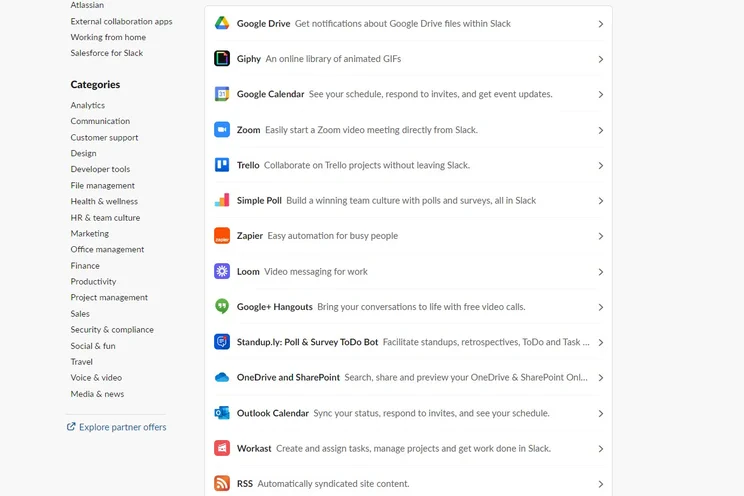Click the Trello app icon
Screen dimensions: 744x496
pyautogui.click(x=222, y=165)
